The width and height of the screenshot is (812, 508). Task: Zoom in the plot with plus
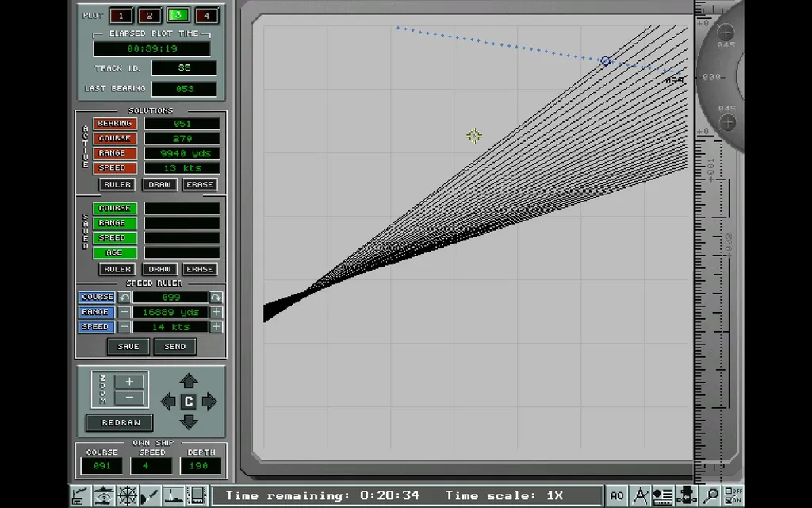[x=129, y=382]
